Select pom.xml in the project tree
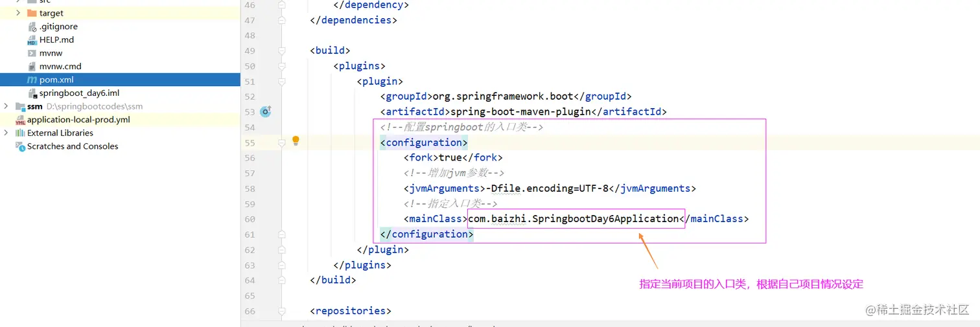Screen dimensions: 980x327 (x=120, y=80)
